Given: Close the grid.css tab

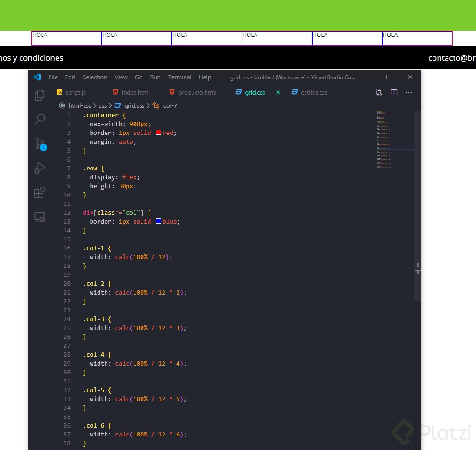Looking at the screenshot, I should coord(278,92).
